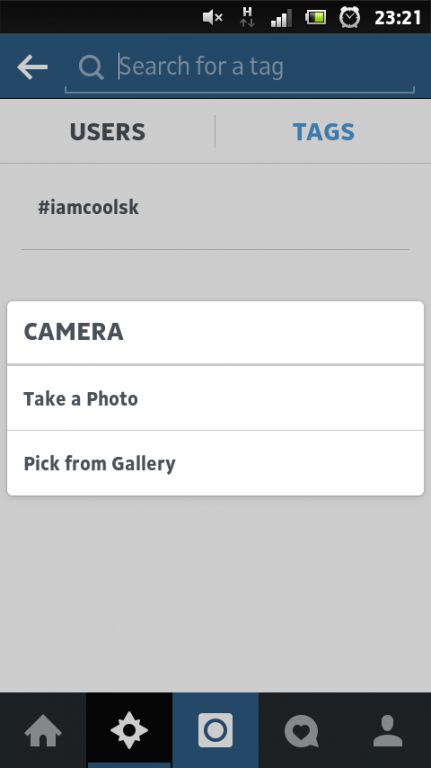Open the Home feed icon
Viewport: 431px width, 768px height.
tap(43, 731)
